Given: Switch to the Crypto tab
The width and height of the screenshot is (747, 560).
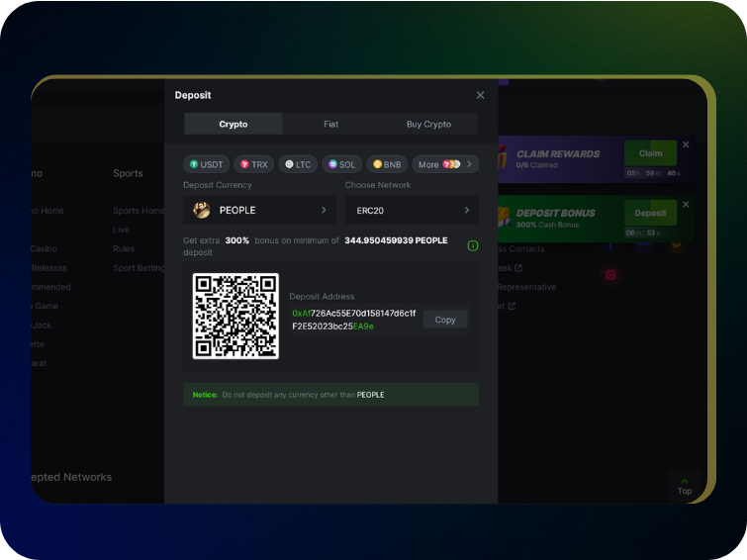Looking at the screenshot, I should pyautogui.click(x=233, y=124).
